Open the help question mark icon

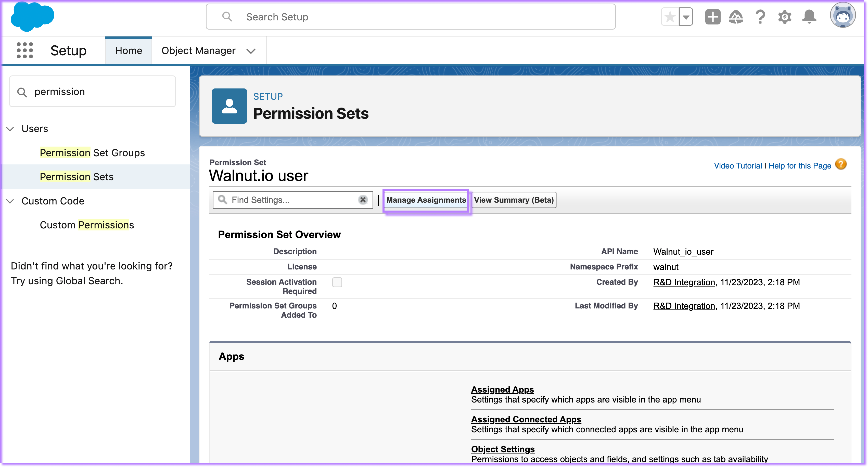(760, 17)
